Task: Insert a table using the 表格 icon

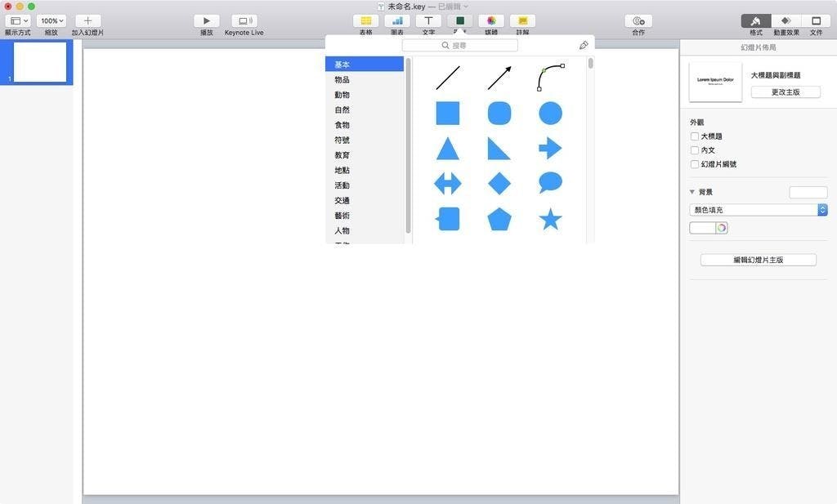Action: click(365, 20)
